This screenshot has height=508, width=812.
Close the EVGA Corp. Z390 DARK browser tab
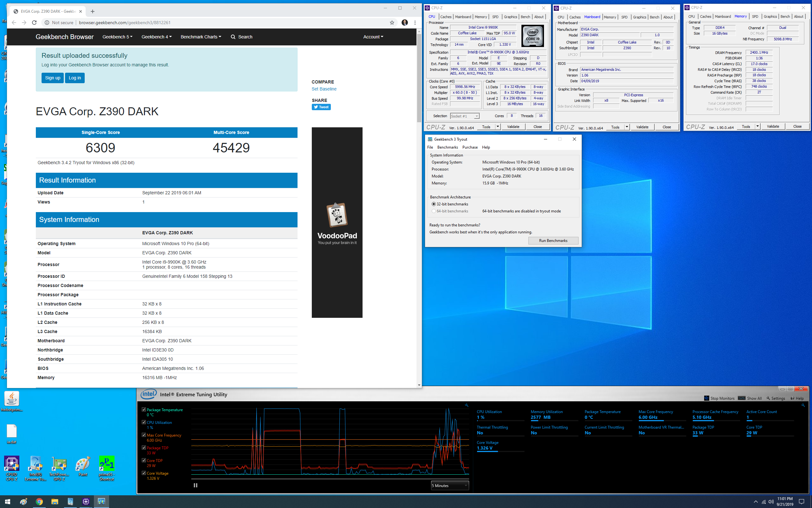click(81, 11)
